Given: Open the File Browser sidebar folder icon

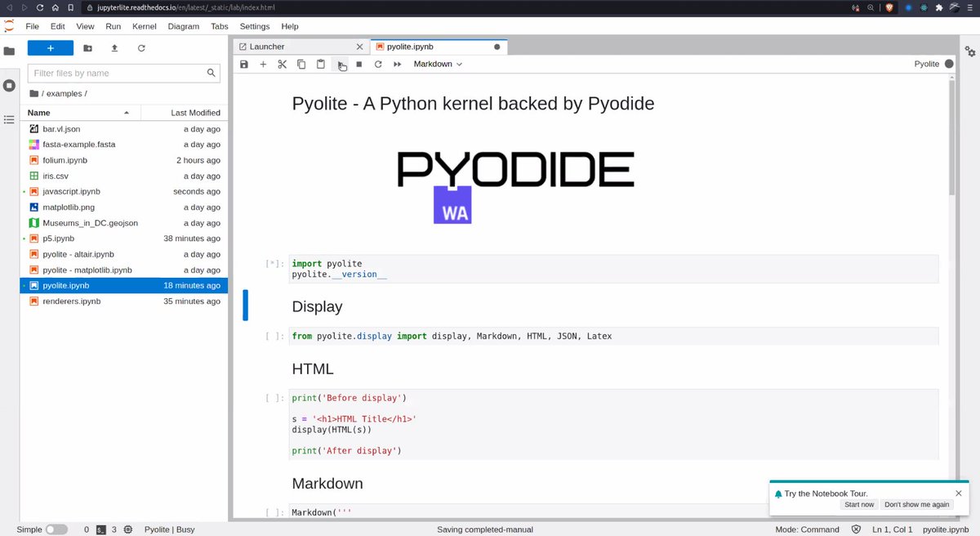Looking at the screenshot, I should [9, 51].
